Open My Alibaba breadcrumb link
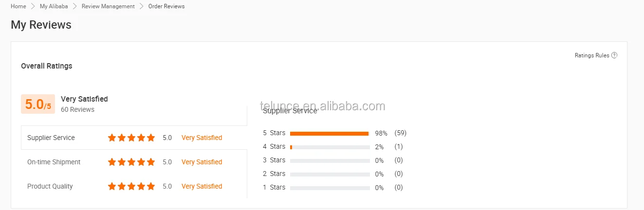The image size is (644, 210). click(x=54, y=6)
